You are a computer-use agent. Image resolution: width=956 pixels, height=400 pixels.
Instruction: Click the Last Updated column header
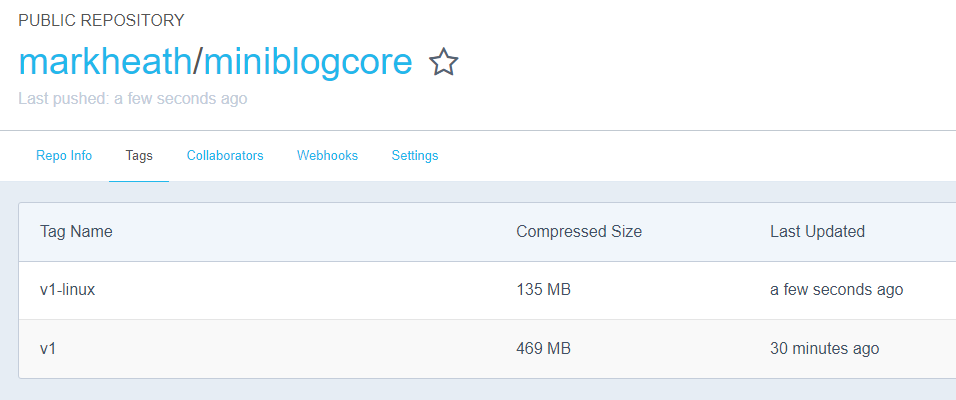pos(817,232)
